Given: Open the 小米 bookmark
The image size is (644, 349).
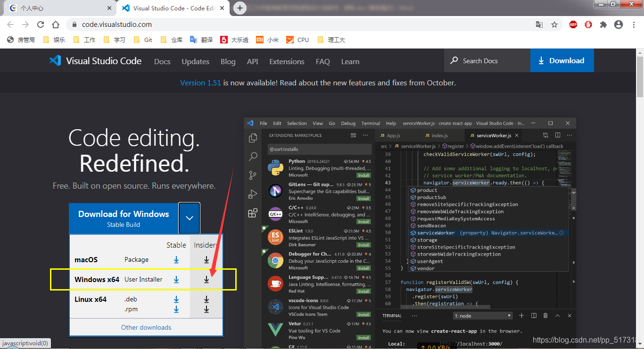Looking at the screenshot, I should (x=268, y=40).
